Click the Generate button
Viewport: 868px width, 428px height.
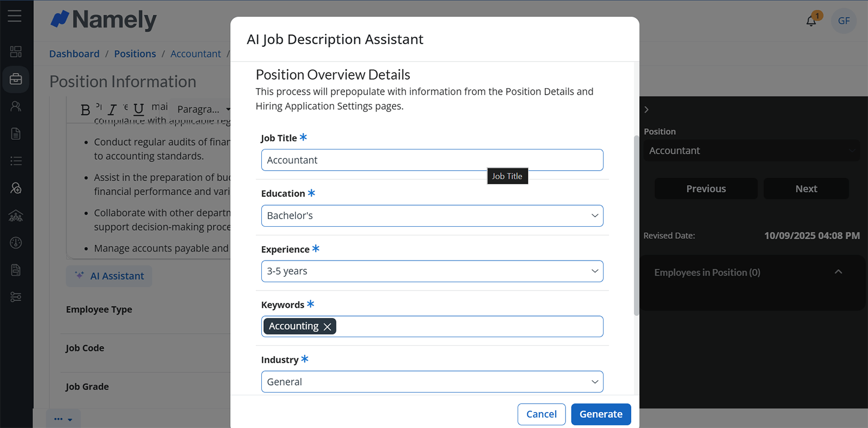point(601,414)
